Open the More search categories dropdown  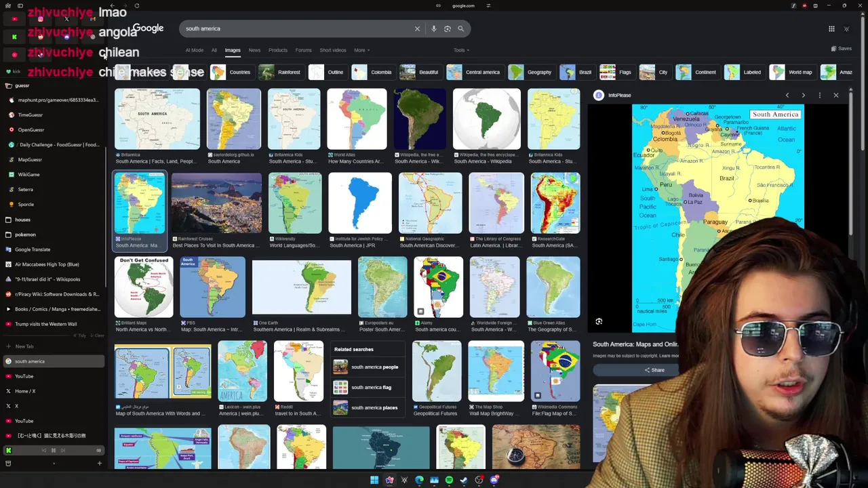[361, 50]
